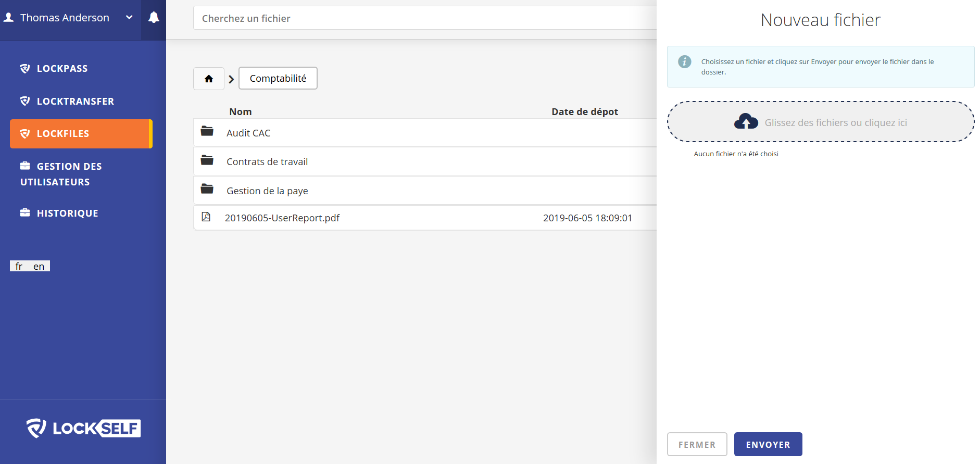Open the Contrats de travail folder
980x464 pixels.
pos(424,161)
